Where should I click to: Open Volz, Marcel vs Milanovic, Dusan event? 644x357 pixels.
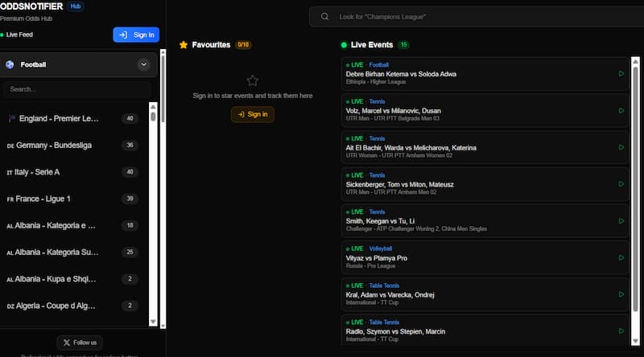[x=485, y=110]
